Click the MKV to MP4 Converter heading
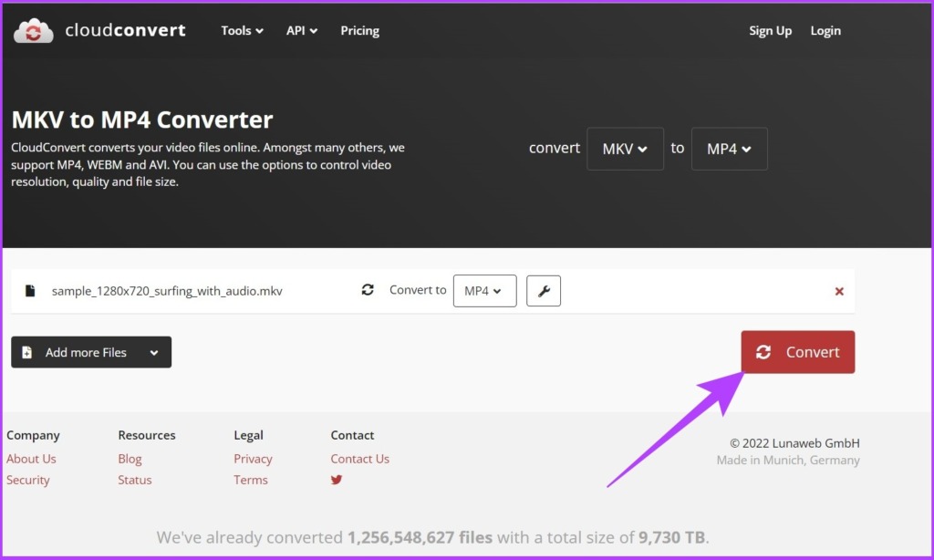This screenshot has width=934, height=560. click(142, 119)
